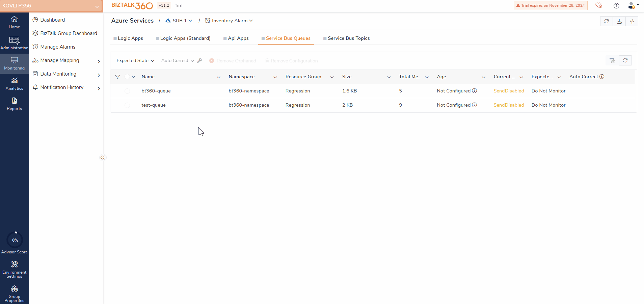
Task: Open the Expected State dropdown
Action: coord(135,61)
